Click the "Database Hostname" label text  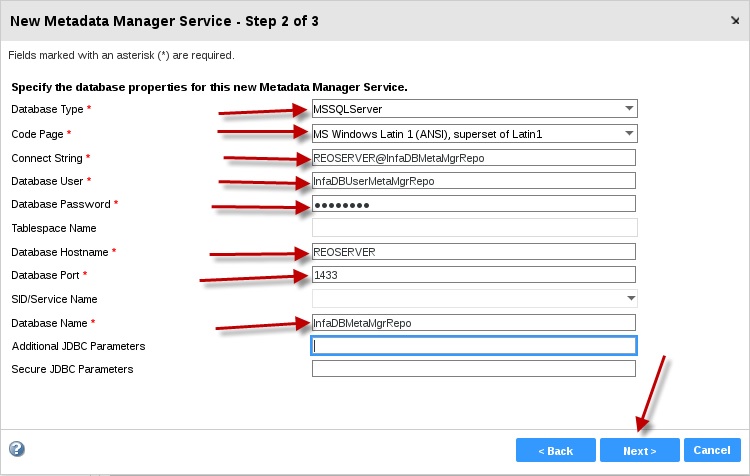[x=60, y=252]
